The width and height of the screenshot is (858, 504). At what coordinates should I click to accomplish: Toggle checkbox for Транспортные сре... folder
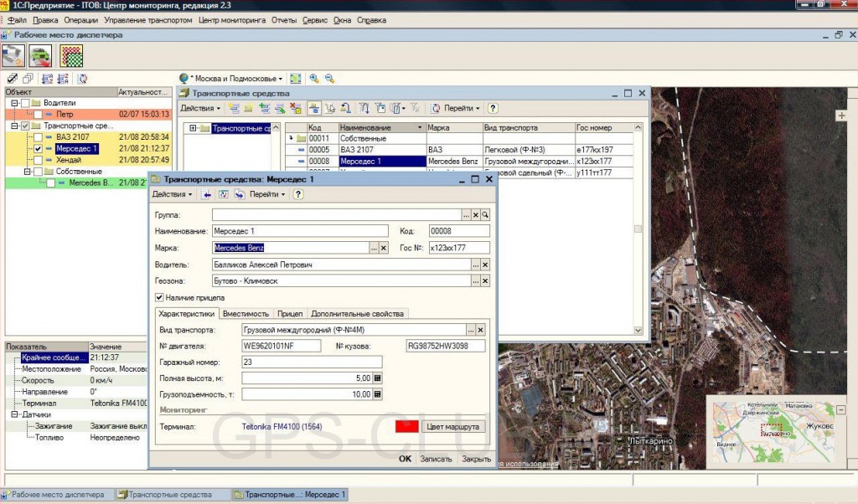pos(25,126)
